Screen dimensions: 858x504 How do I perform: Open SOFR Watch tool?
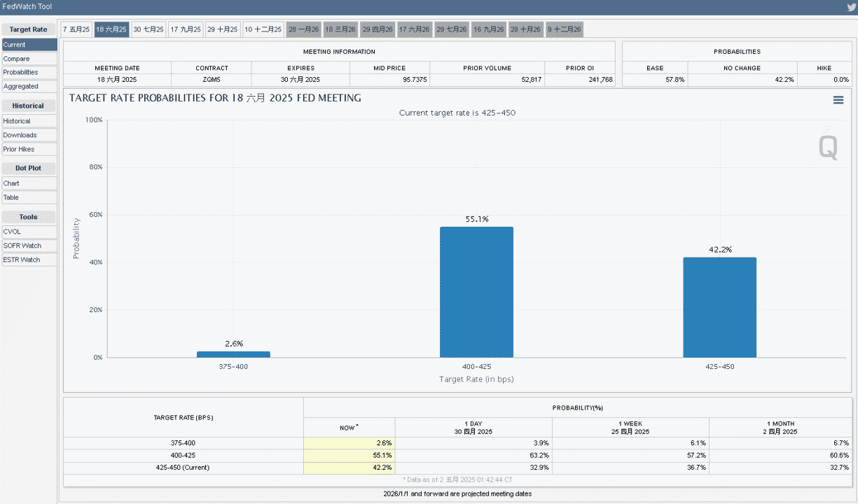(29, 246)
